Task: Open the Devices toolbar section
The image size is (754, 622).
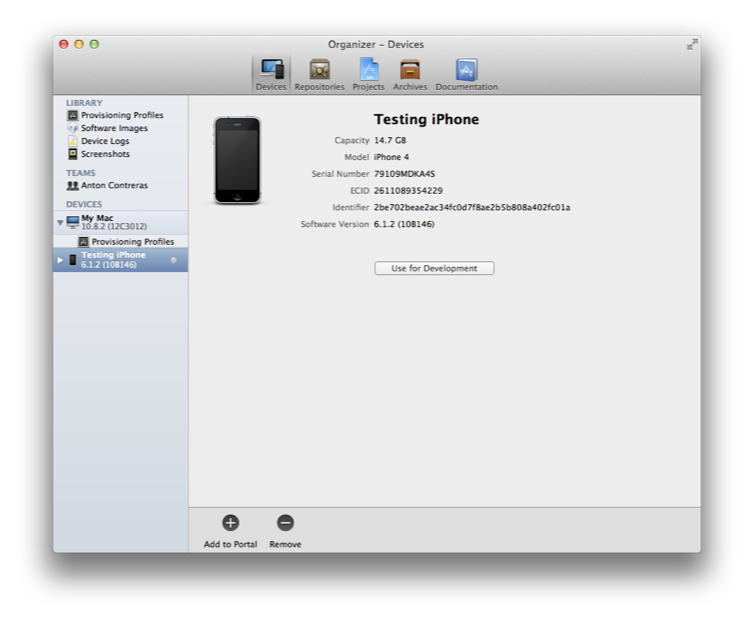Action: pos(270,74)
